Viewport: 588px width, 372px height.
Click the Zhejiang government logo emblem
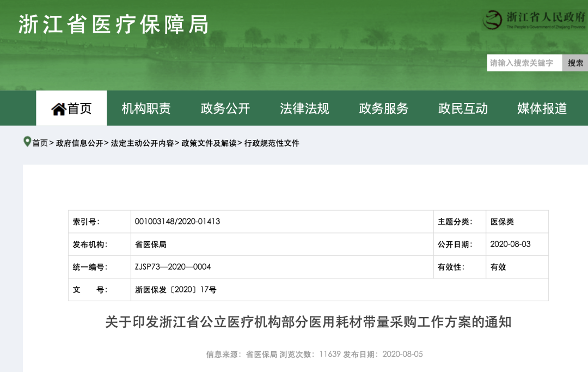pos(493,20)
